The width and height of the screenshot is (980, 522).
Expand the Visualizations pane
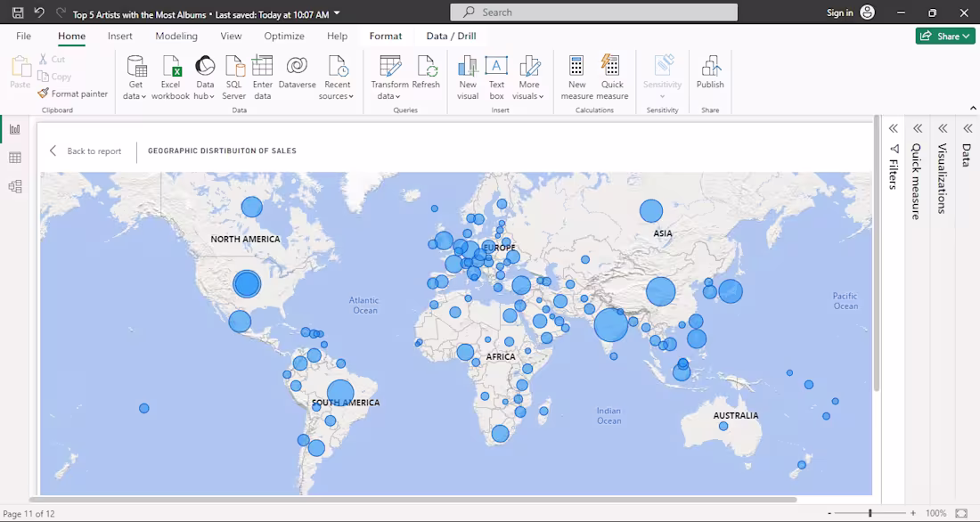[x=942, y=128]
